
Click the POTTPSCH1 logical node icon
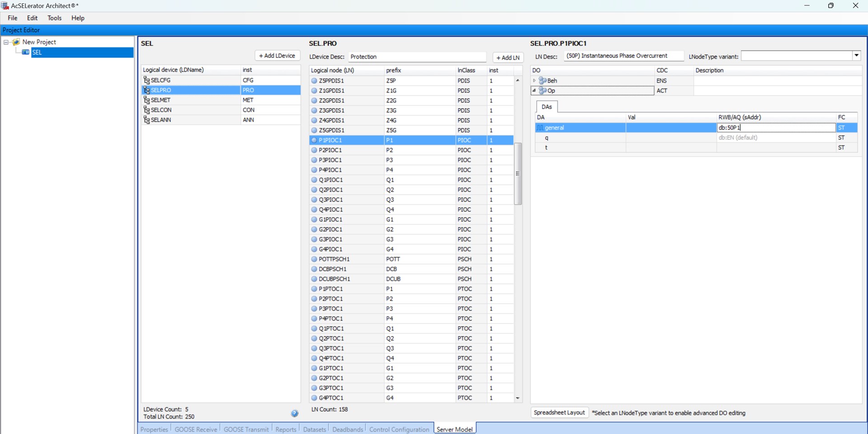click(x=314, y=259)
